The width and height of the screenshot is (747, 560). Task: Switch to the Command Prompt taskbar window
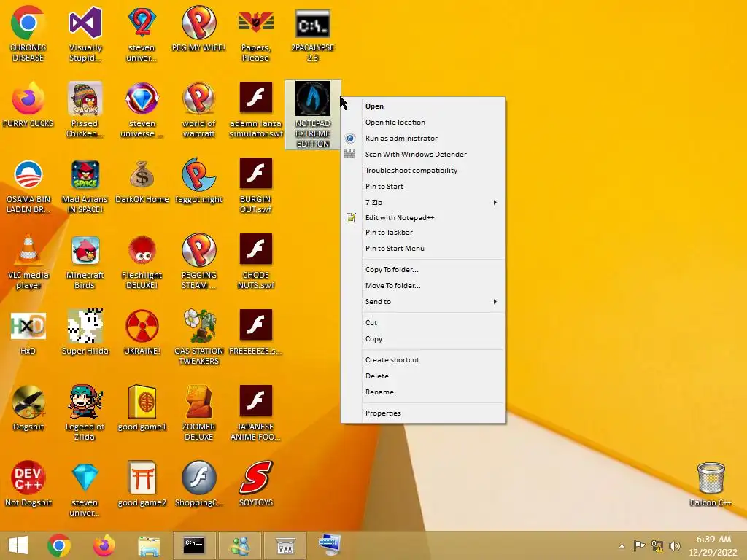(194, 545)
